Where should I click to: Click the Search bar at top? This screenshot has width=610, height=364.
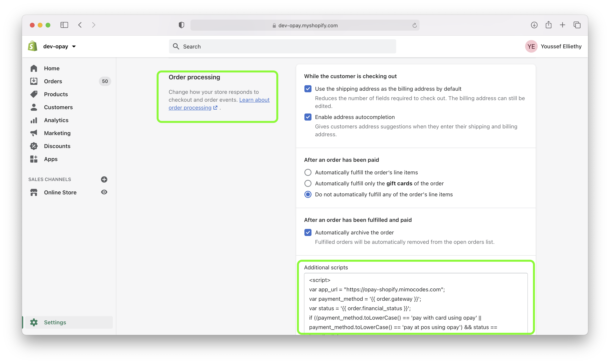tap(282, 46)
